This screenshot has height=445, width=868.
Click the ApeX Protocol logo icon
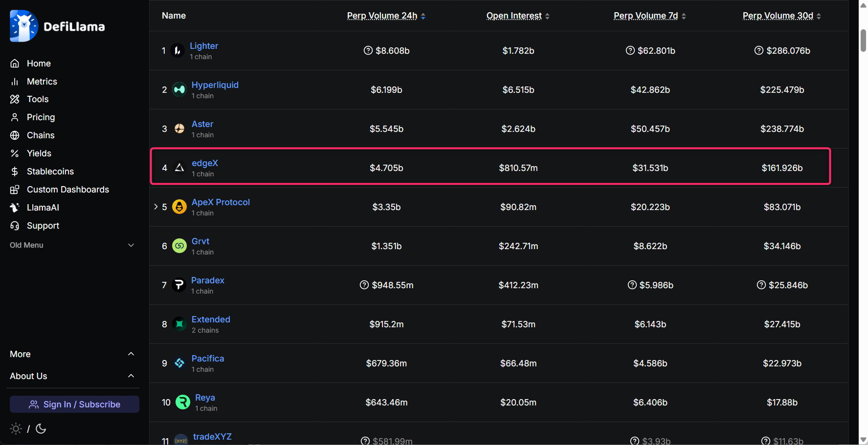[x=179, y=207]
